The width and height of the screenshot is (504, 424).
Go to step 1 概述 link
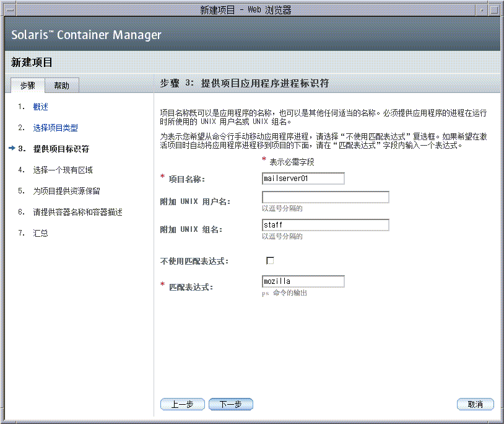pos(40,107)
